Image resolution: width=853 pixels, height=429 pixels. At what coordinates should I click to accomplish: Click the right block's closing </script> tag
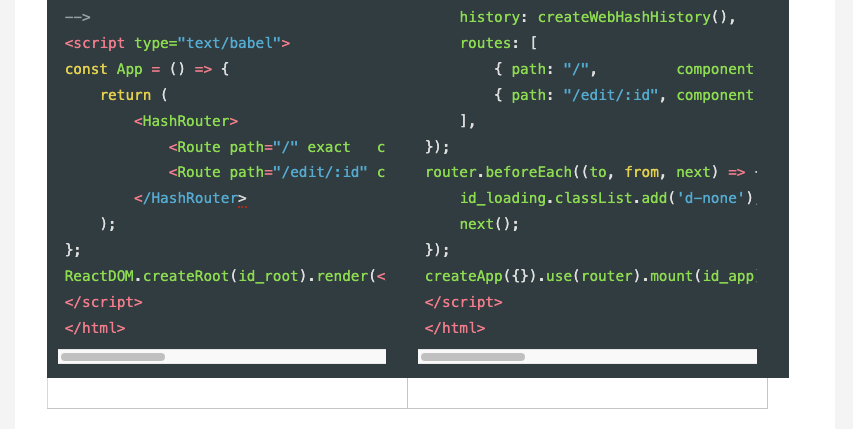click(x=463, y=302)
